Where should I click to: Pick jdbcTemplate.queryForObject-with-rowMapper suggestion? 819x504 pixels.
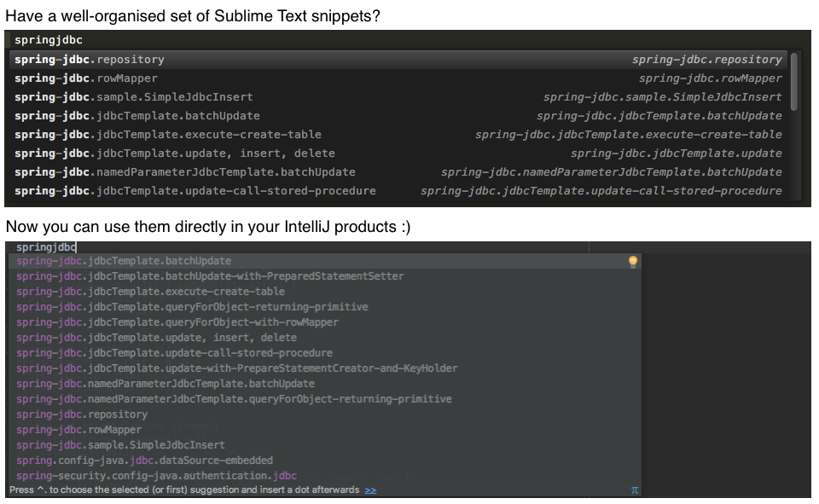click(x=177, y=322)
